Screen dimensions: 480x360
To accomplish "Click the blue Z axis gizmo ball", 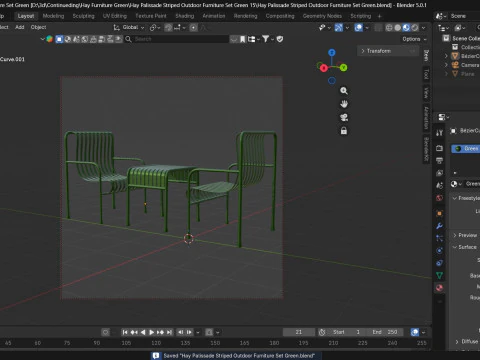I will [x=332, y=52].
